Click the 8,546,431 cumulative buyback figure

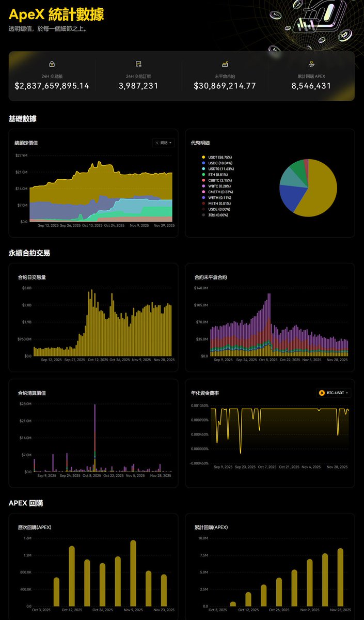point(311,86)
